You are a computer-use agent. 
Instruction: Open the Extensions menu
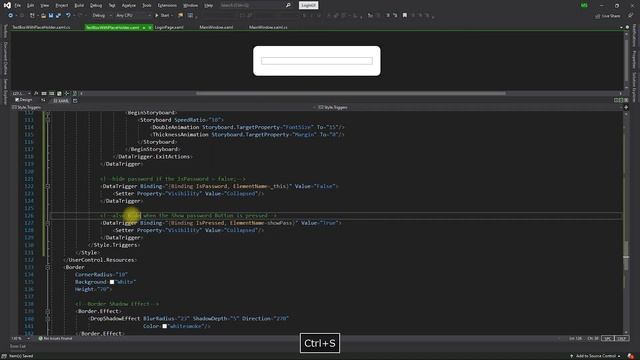(167, 5)
